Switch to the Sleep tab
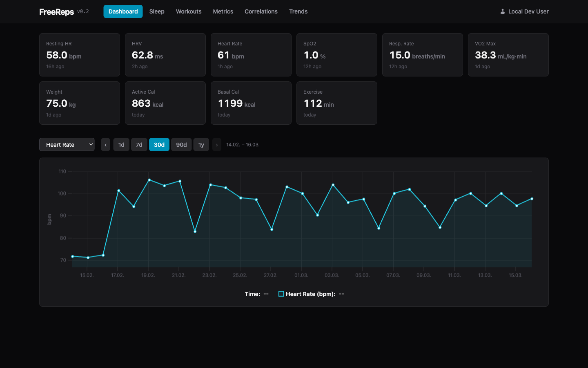Viewport: 588px width, 368px height. tap(157, 11)
